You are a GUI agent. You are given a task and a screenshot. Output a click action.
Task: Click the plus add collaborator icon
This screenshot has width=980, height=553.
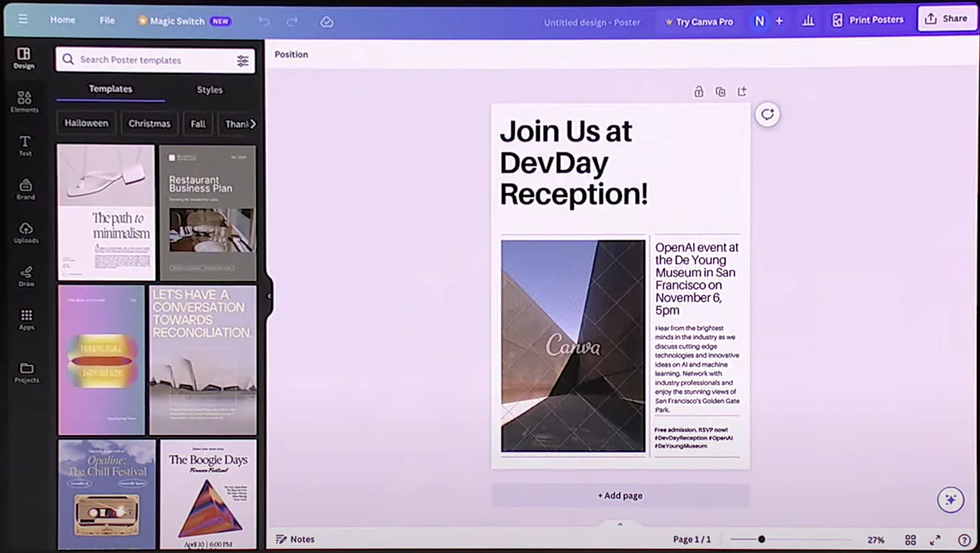click(779, 21)
